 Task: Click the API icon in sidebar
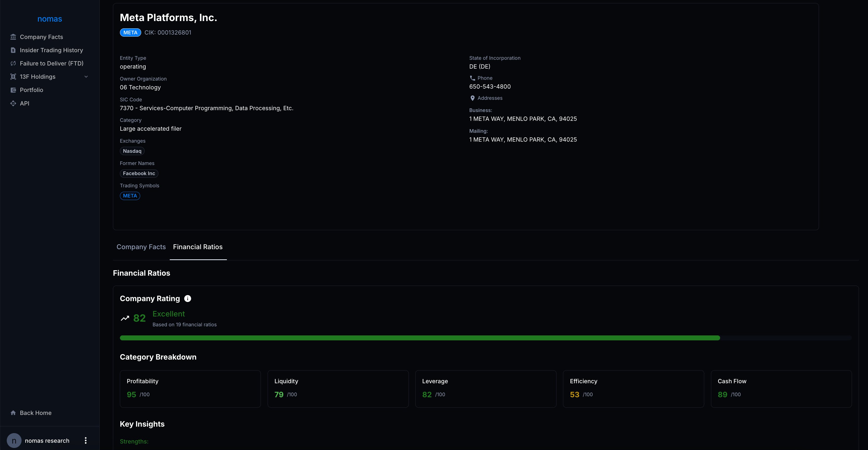coord(13,103)
